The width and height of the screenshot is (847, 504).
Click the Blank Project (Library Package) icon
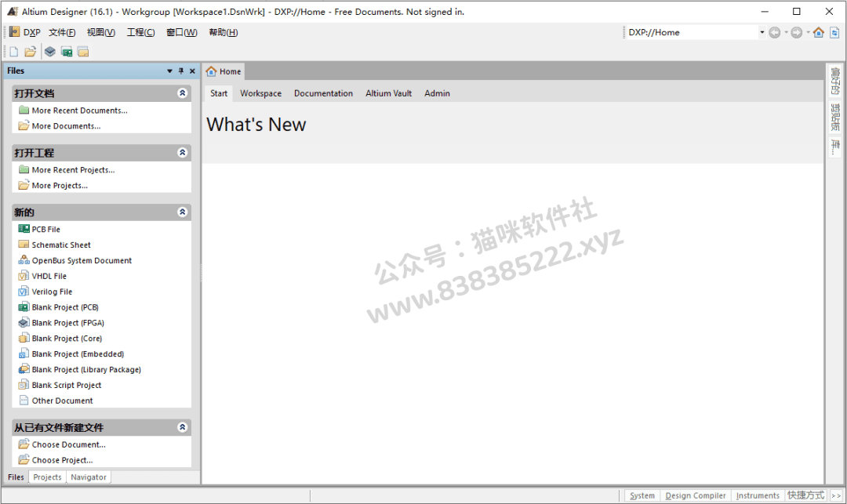(24, 370)
